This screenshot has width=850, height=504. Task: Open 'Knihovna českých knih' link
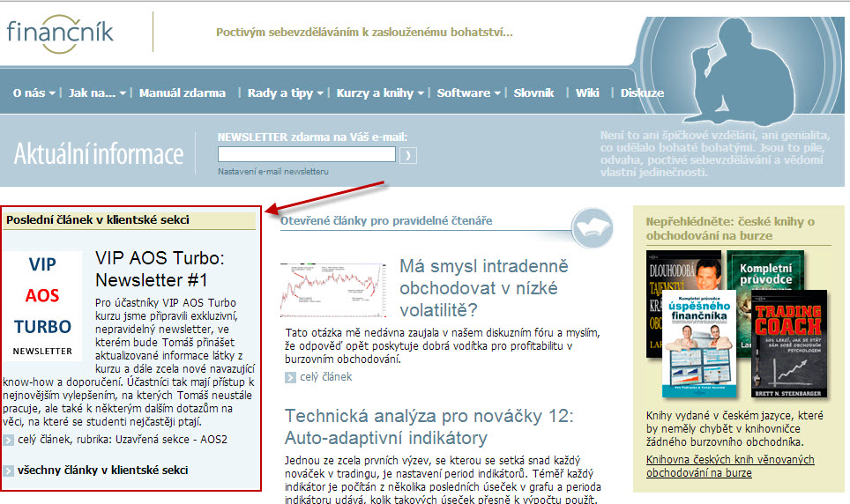[x=730, y=466]
